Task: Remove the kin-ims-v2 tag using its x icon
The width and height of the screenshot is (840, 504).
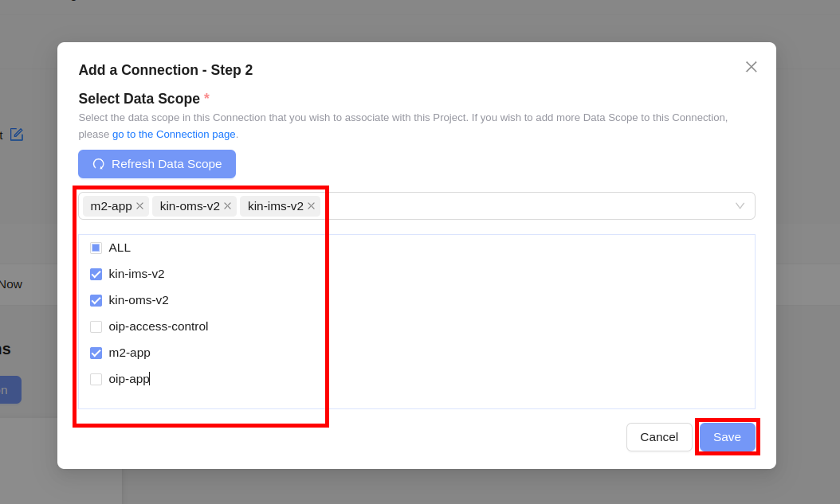Action: point(311,205)
